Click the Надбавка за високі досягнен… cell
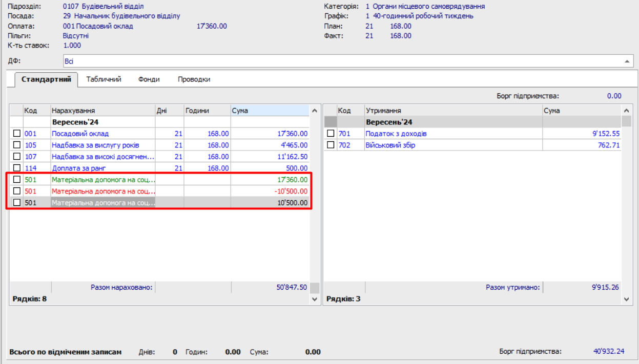The height and width of the screenshot is (364, 639). (x=103, y=157)
